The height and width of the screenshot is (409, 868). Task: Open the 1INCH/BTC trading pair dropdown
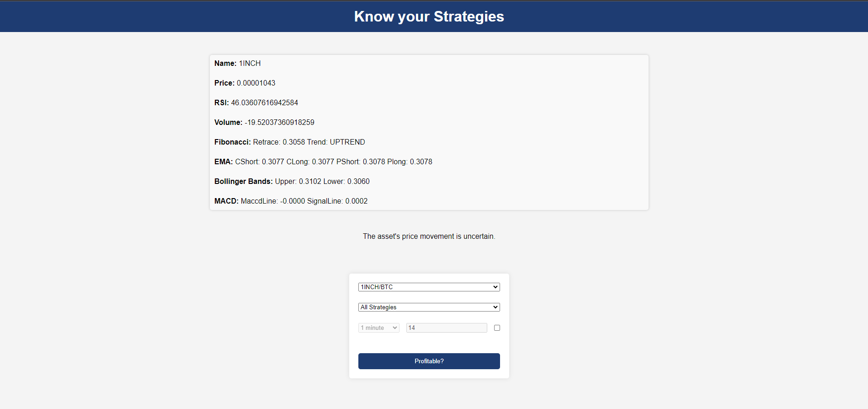click(429, 287)
